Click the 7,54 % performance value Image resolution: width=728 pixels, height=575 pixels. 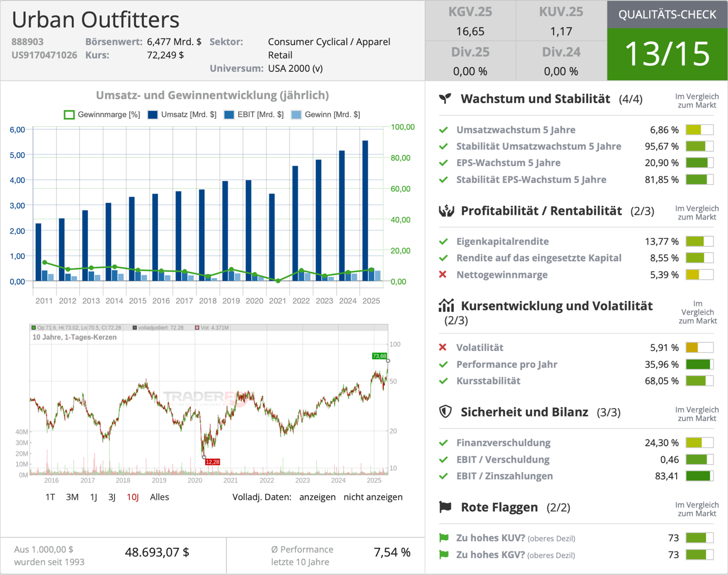(x=392, y=552)
